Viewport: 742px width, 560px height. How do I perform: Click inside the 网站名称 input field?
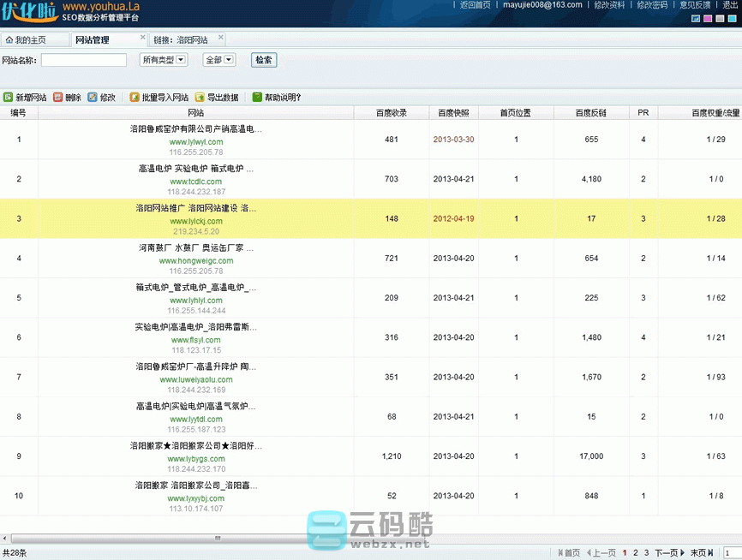(83, 60)
